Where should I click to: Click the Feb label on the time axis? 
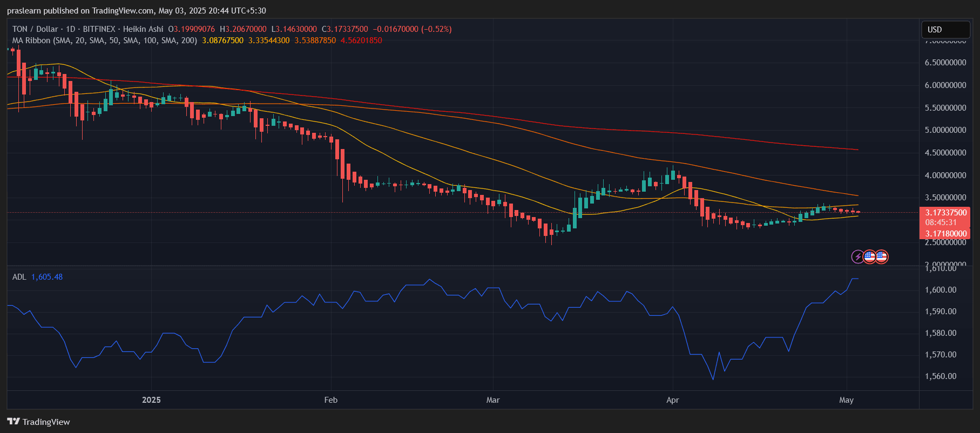(330, 400)
